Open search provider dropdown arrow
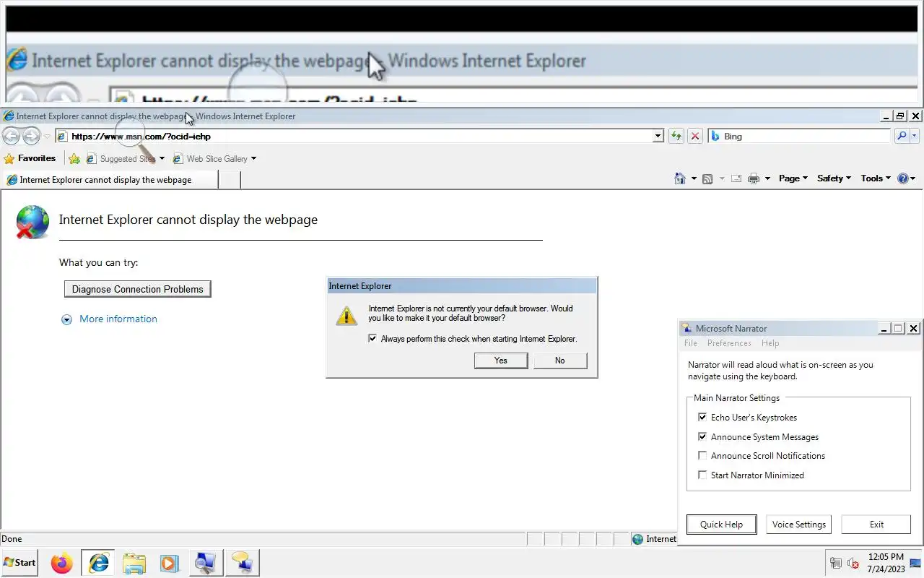Image resolution: width=924 pixels, height=578 pixels. coord(915,136)
